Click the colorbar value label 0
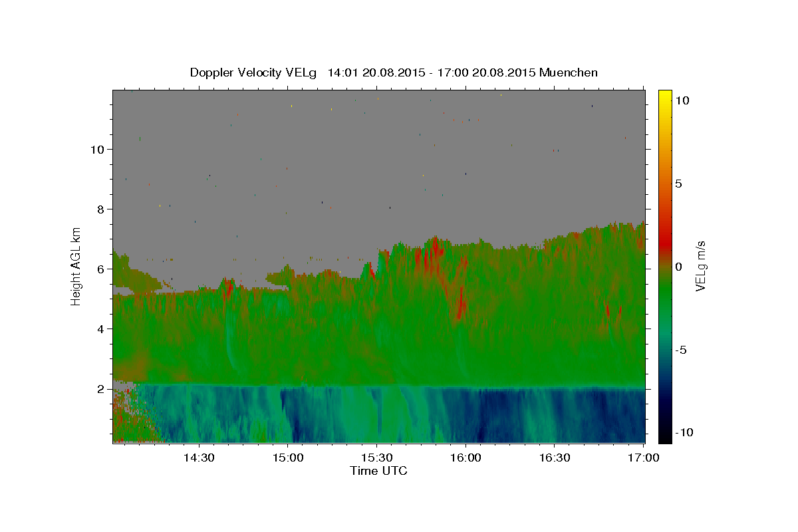798x532 pixels. point(678,267)
